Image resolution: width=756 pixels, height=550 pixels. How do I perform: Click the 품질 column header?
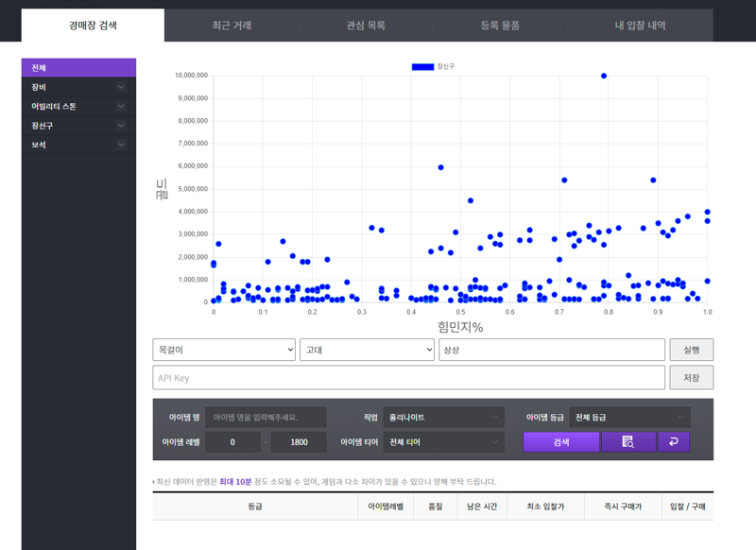click(436, 507)
